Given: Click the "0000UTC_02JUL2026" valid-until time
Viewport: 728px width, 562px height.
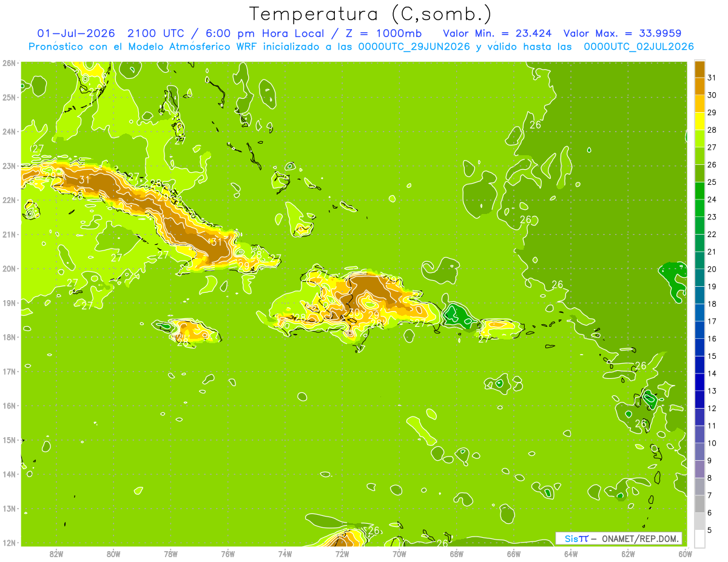Looking at the screenshot, I should pyautogui.click(x=639, y=47).
